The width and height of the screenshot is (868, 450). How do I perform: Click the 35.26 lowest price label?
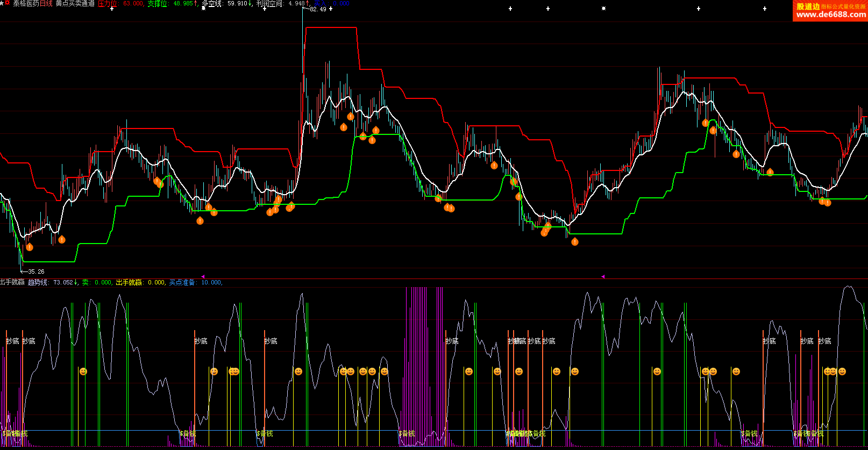coord(36,272)
